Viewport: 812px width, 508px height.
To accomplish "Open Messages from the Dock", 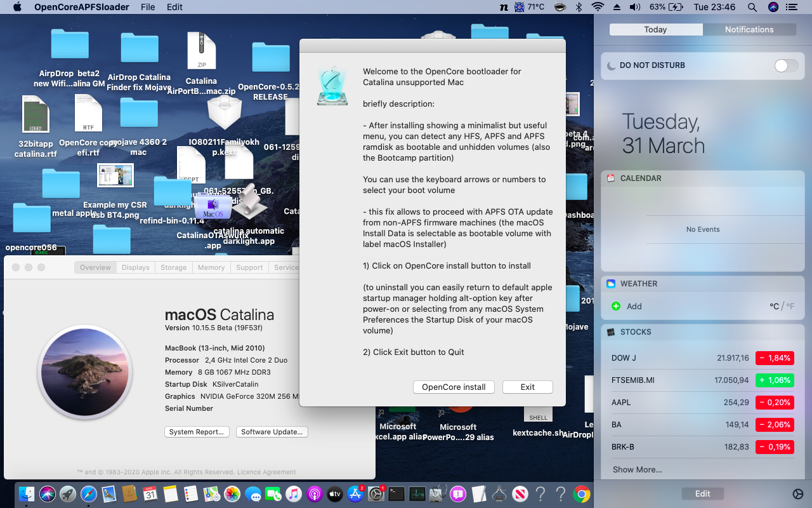I will [x=252, y=493].
